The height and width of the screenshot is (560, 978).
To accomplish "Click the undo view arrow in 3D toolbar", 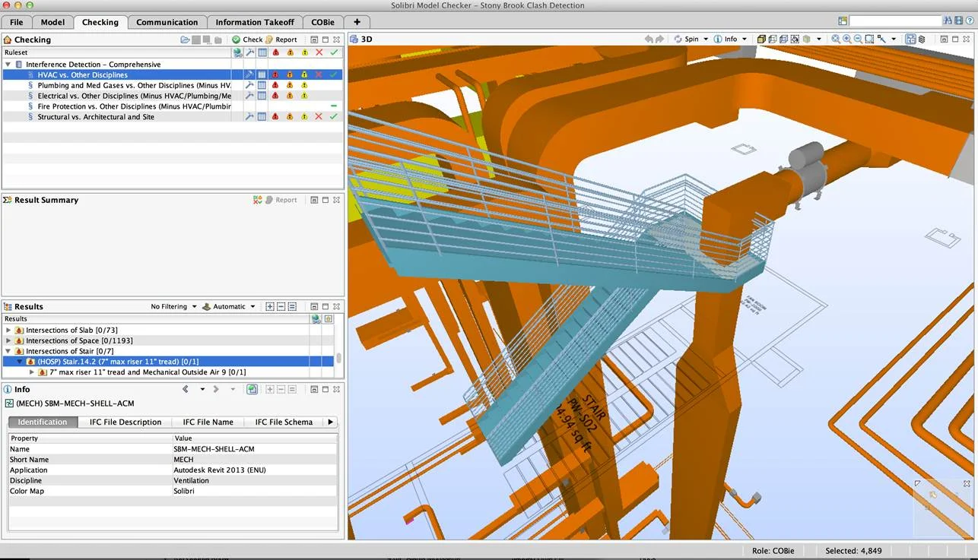I will (x=649, y=39).
